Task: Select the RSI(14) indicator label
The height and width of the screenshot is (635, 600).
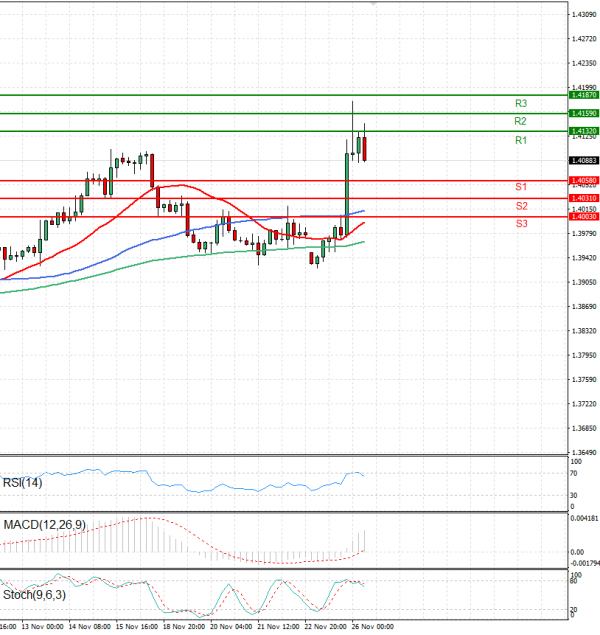Action: (x=23, y=483)
